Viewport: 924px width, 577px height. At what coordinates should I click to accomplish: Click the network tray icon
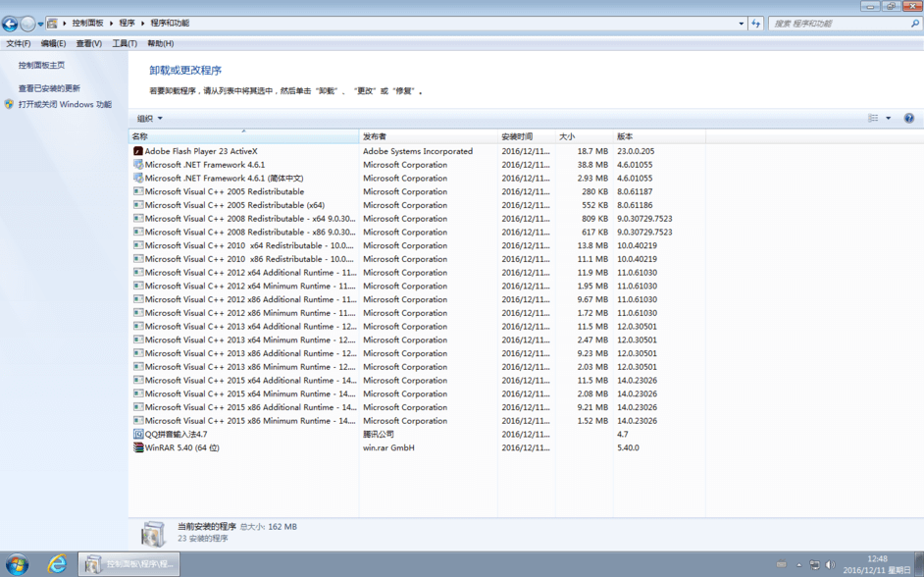point(814,564)
